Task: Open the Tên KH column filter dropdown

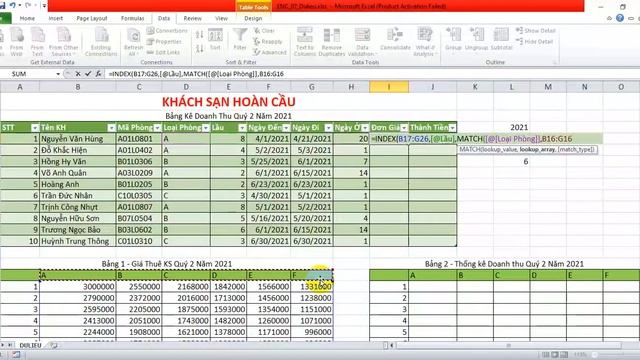Action: (x=111, y=128)
